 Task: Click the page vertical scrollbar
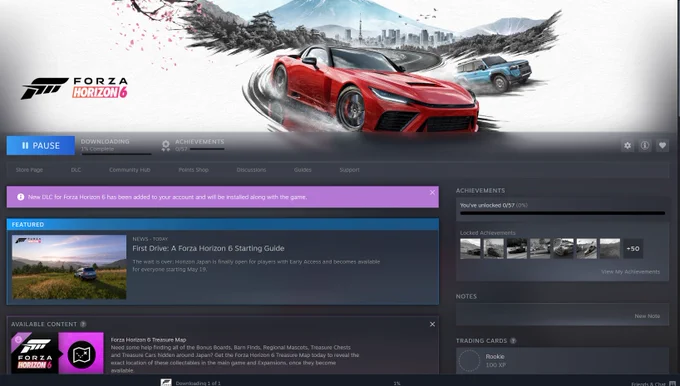pos(678,59)
